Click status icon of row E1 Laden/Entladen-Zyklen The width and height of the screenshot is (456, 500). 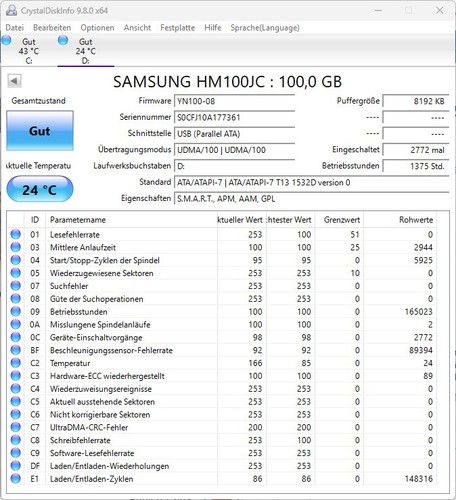tap(15, 479)
